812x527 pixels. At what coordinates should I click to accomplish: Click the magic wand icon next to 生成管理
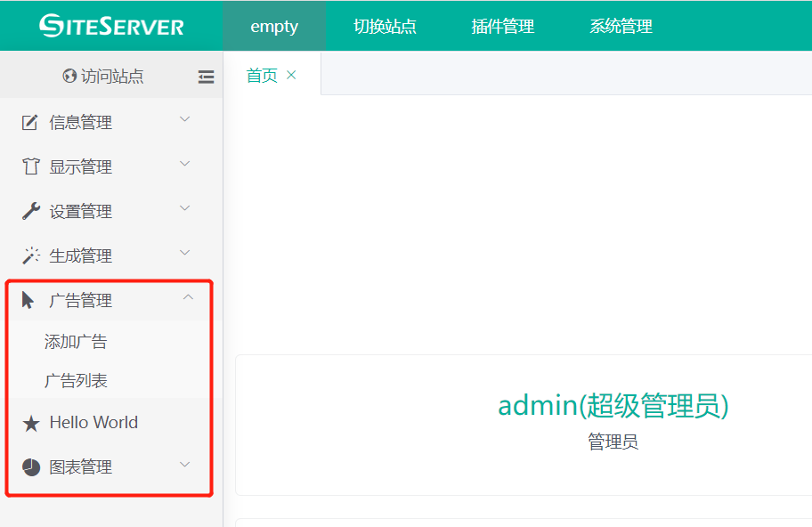click(x=30, y=255)
